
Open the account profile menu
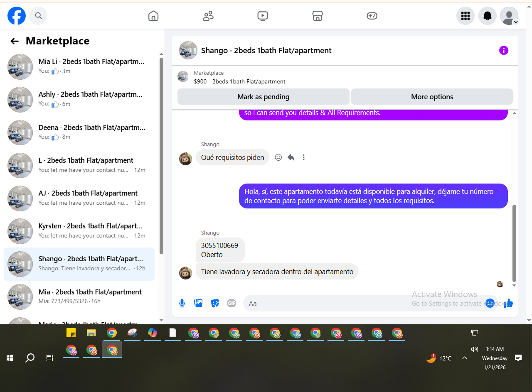[509, 16]
